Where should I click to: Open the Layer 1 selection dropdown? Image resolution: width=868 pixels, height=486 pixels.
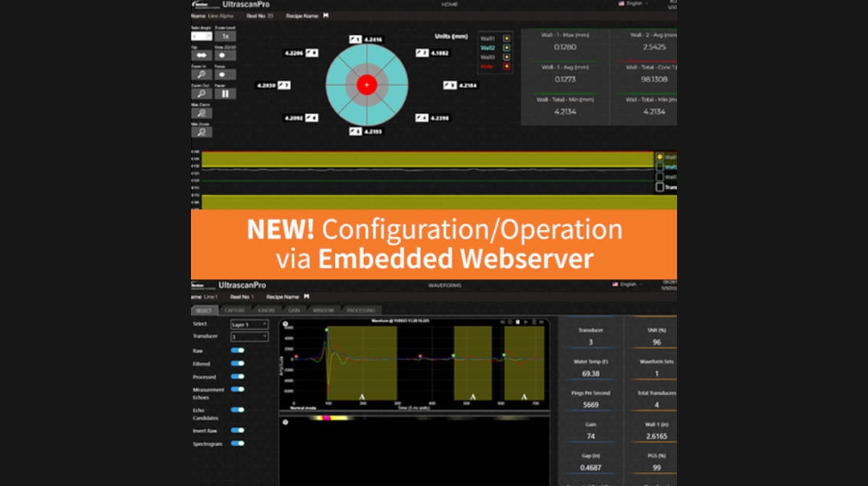pos(249,325)
